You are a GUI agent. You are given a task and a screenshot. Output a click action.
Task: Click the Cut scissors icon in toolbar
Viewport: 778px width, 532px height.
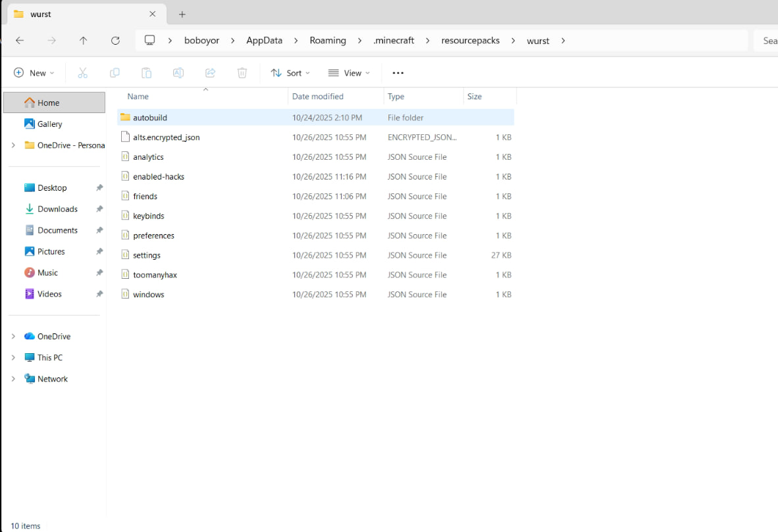(x=83, y=73)
